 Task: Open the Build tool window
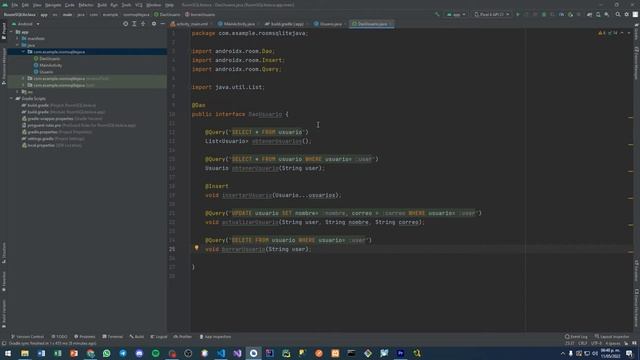click(137, 337)
